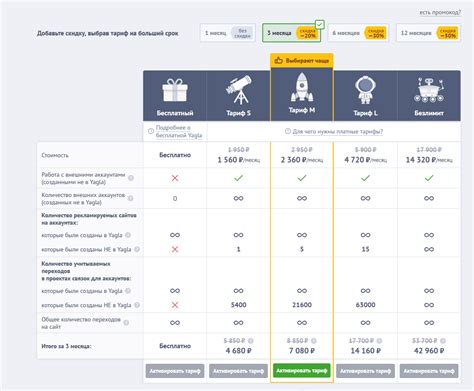Click the price 2 360 ₽/месяц
Screen dimensions: 474x391
click(x=302, y=160)
